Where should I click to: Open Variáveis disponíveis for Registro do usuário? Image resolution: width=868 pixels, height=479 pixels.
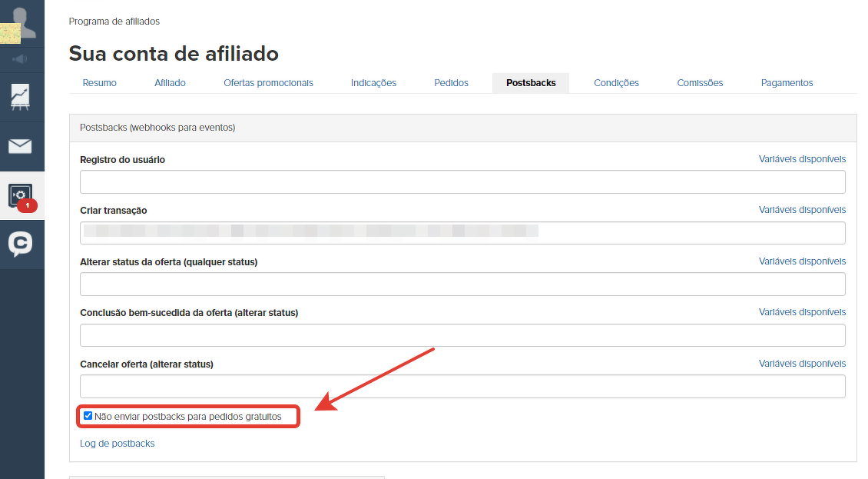802,159
